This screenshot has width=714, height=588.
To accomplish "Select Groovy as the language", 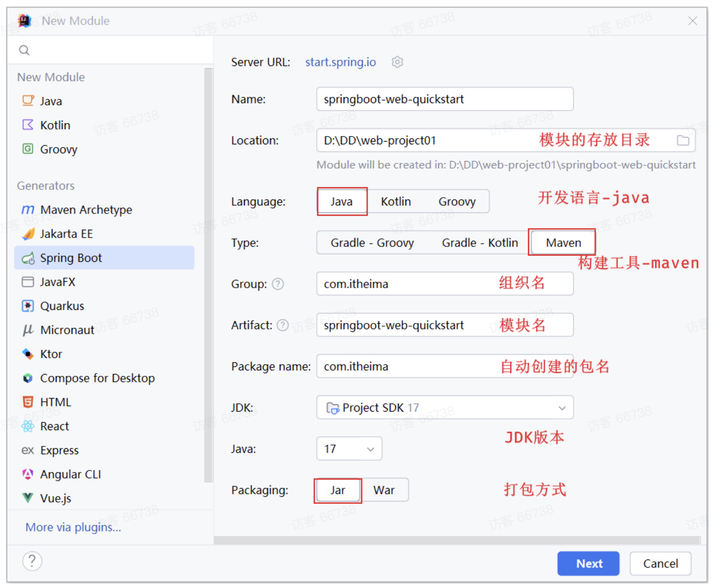I will tap(457, 201).
